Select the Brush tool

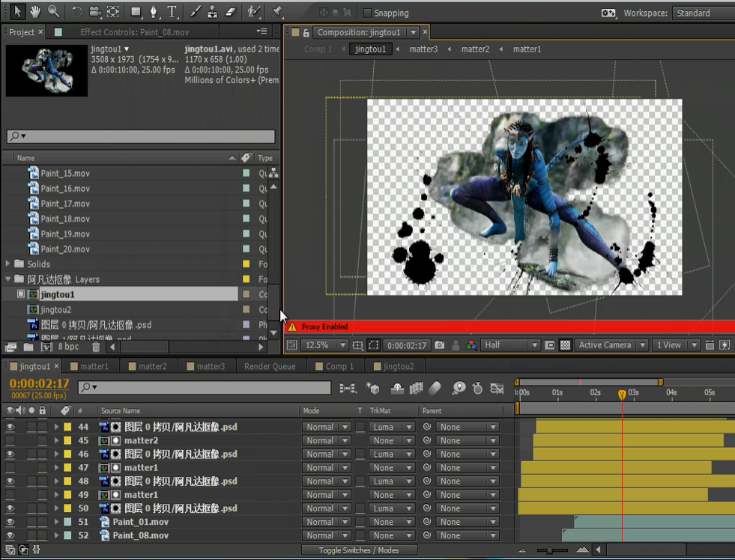point(195,12)
